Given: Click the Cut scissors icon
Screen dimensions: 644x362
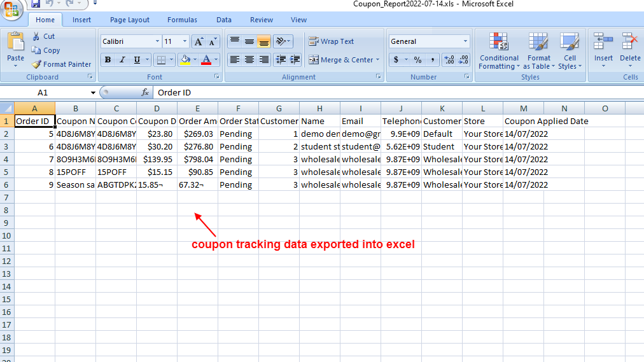Looking at the screenshot, I should click(36, 36).
